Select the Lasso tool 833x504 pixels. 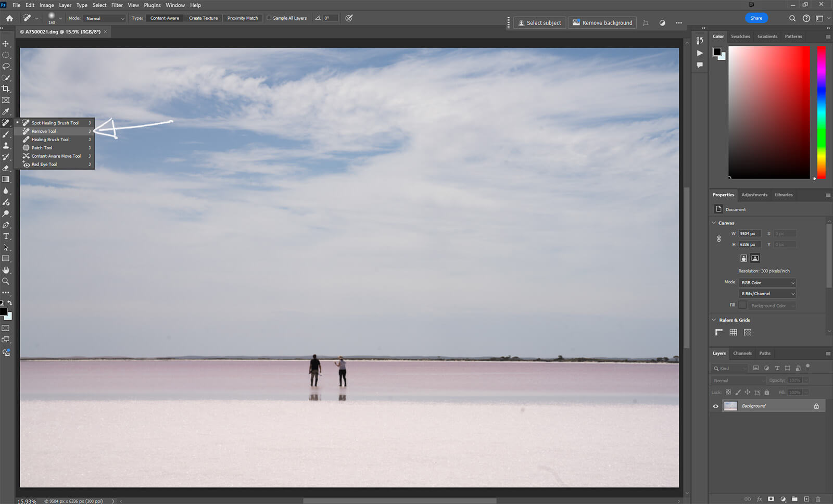coord(6,67)
